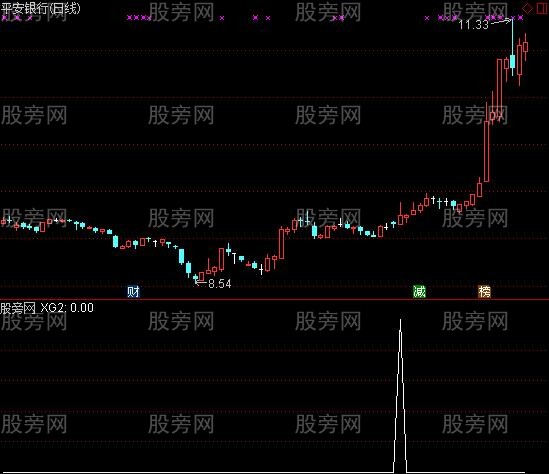Click the red divider above the XG2 sub-chart
The width and height of the screenshot is (549, 474).
[x=274, y=299]
